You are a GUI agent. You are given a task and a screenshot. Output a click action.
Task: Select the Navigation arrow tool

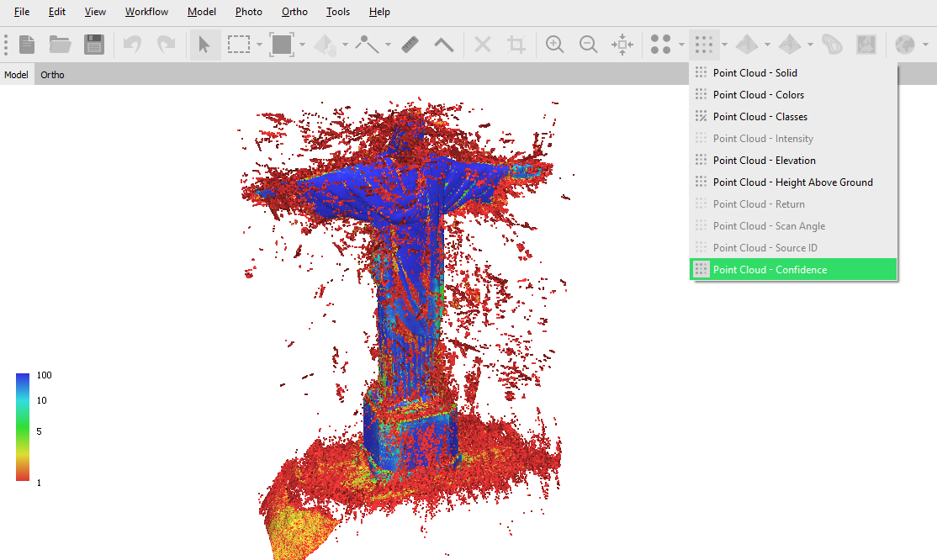204,45
